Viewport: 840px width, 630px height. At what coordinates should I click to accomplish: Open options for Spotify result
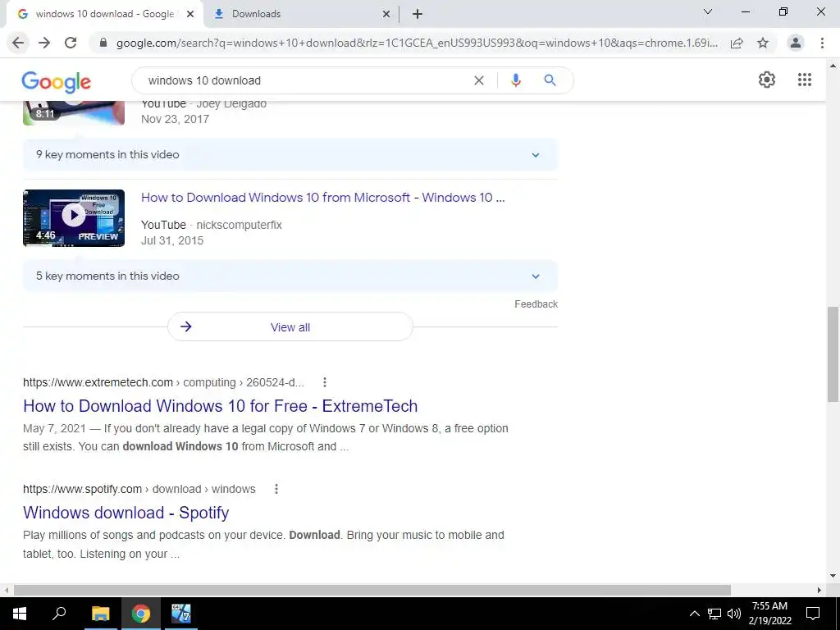pyautogui.click(x=276, y=489)
